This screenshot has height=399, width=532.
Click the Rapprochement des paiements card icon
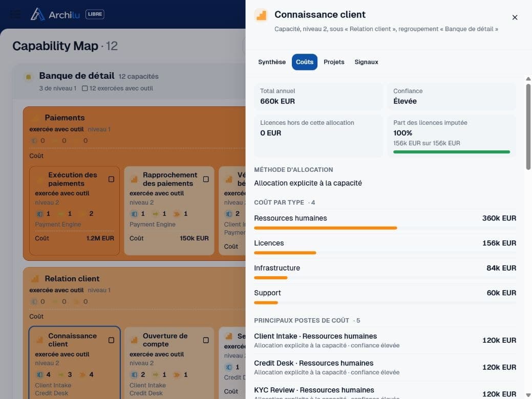coord(134,179)
